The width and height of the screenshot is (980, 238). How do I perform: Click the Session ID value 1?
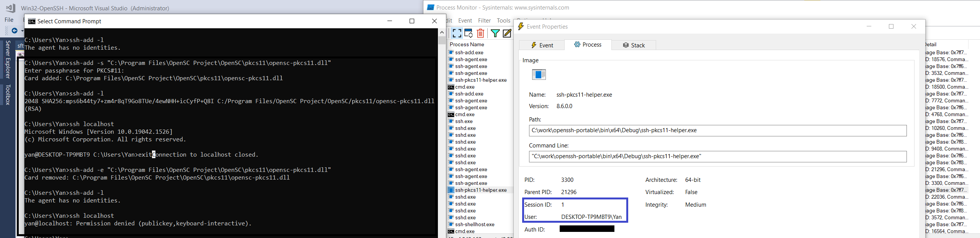point(563,205)
